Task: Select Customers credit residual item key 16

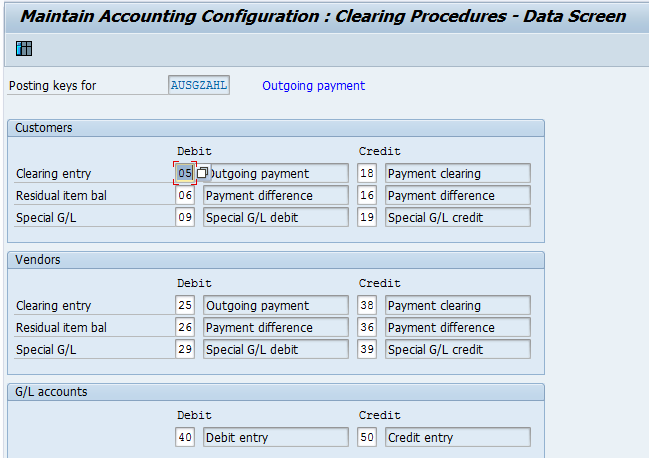Action: (x=366, y=196)
